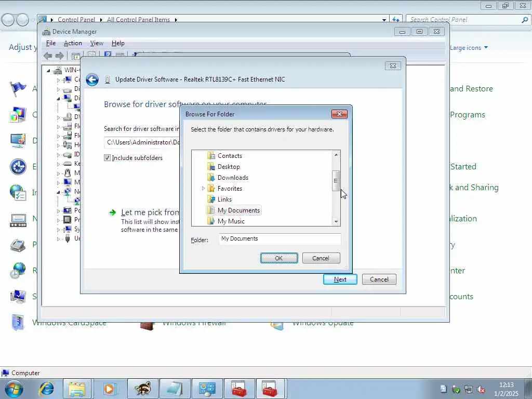Close the Browse For Folder dialog
The height and width of the screenshot is (399, 532).
coord(339,114)
